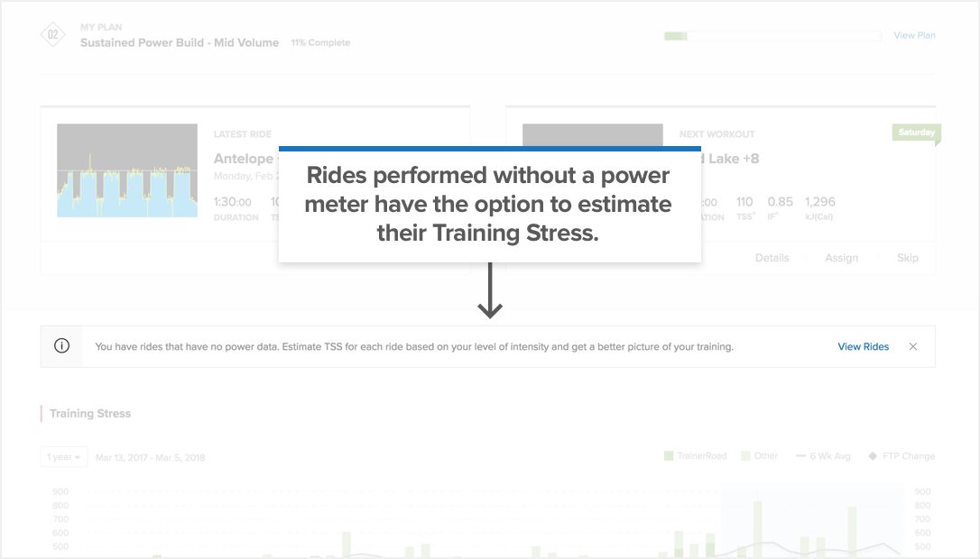The width and height of the screenshot is (980, 559).
Task: Click the down arrow pointing to notification
Action: pos(490,290)
